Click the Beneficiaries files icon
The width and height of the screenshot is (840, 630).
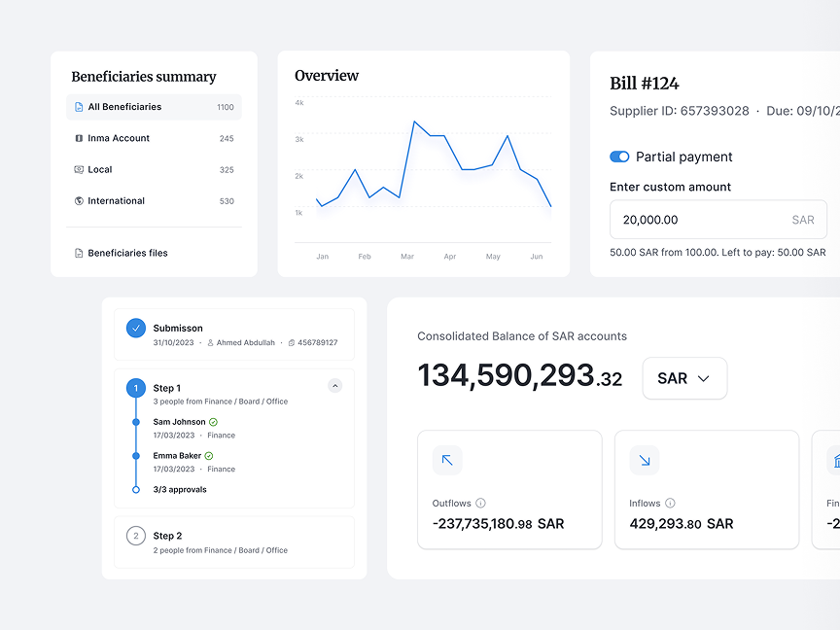(x=79, y=253)
